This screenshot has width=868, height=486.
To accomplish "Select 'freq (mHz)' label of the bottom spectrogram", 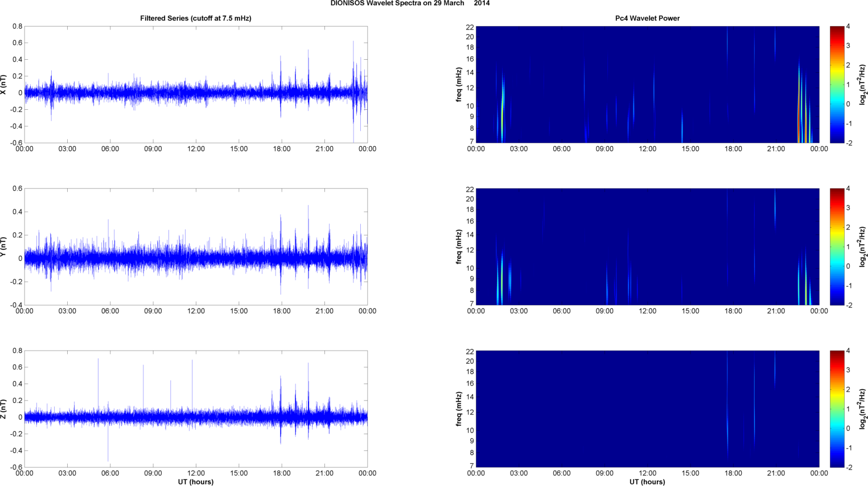I will 459,409.
